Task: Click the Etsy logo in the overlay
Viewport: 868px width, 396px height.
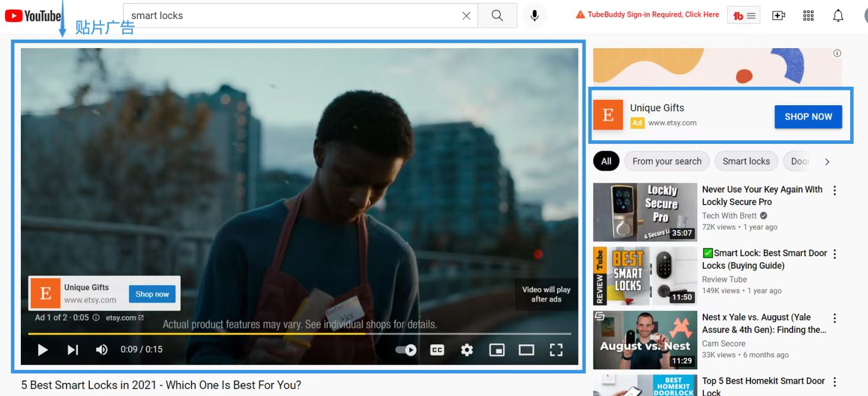Action: click(46, 293)
